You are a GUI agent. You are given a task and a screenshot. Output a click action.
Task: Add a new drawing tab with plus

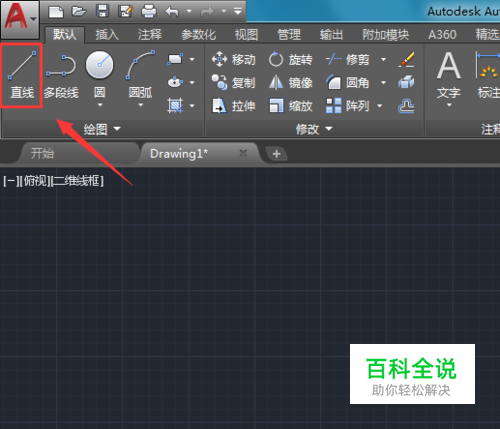coord(276,154)
